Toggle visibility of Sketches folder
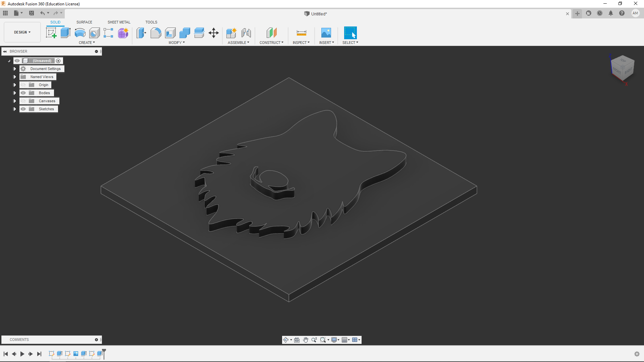Screen dimensions: 644x362 (x=23, y=109)
